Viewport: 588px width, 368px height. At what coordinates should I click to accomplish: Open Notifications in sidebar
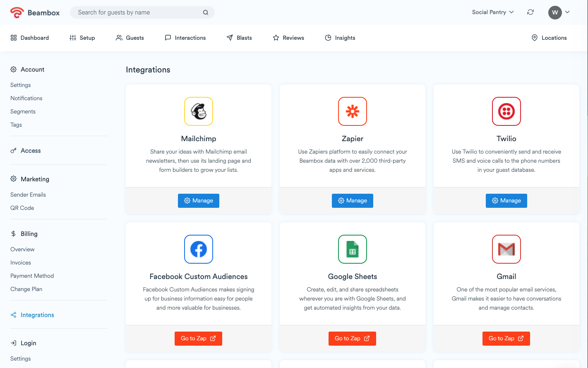[x=26, y=98]
